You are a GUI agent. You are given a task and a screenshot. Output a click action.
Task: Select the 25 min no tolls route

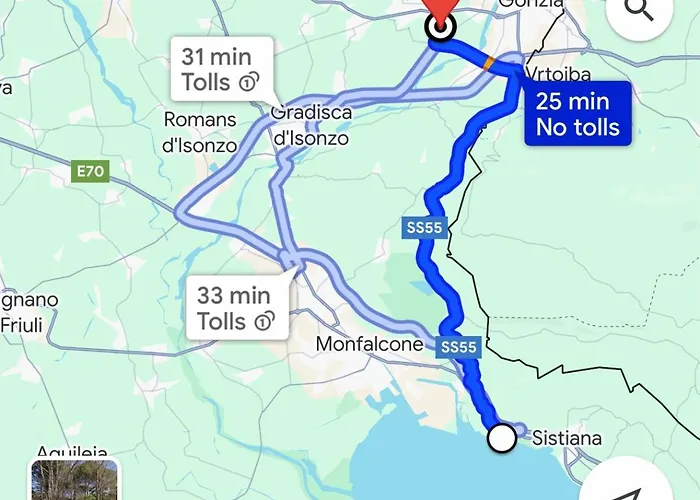[x=578, y=113]
